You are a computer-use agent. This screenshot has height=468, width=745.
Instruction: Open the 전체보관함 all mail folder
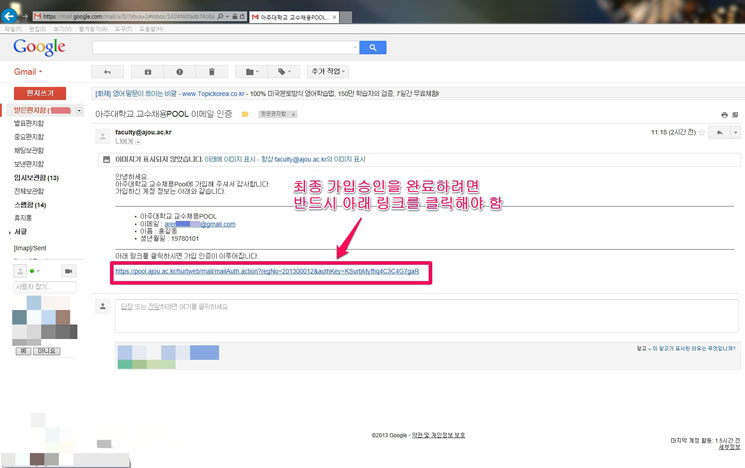(29, 191)
